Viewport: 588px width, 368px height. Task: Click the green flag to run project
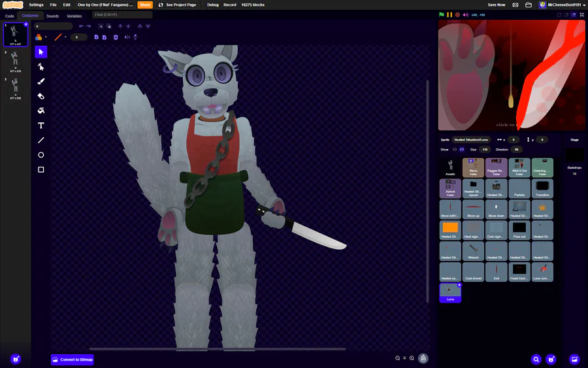442,14
